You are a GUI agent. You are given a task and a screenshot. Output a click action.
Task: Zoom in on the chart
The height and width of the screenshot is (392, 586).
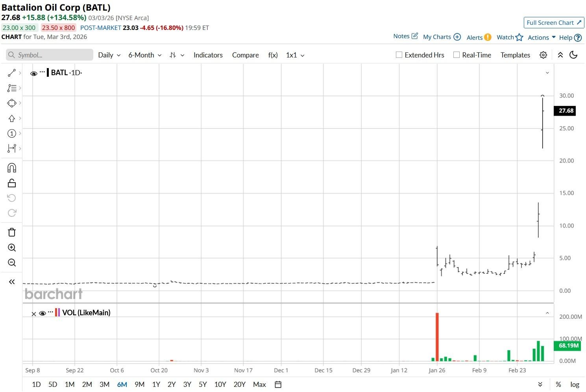pos(12,248)
